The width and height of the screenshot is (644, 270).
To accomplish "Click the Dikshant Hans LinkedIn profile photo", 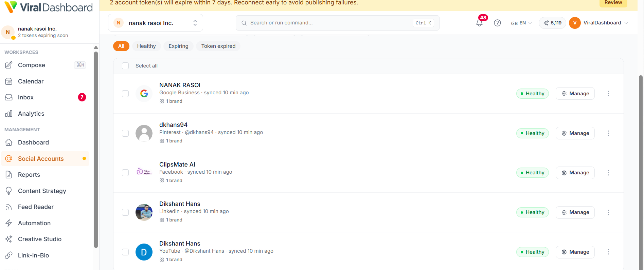I will 144,212.
